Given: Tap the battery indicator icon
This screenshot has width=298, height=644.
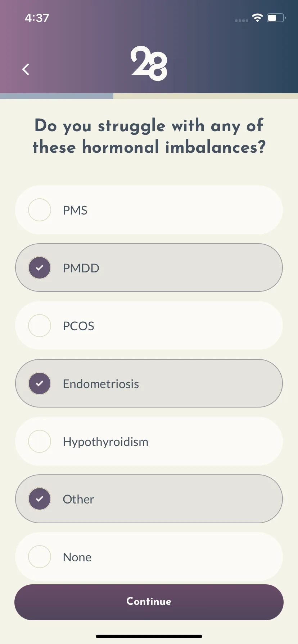Looking at the screenshot, I should [x=276, y=18].
